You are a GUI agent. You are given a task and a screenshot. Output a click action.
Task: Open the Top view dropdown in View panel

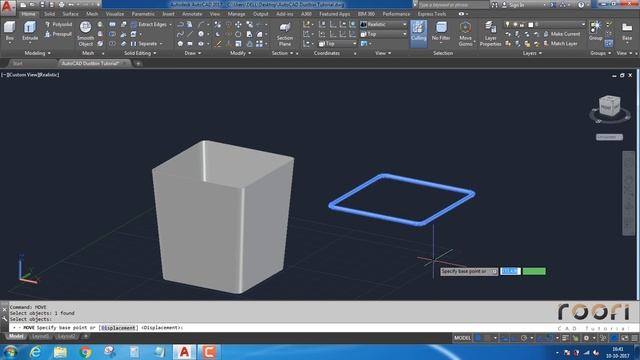coord(384,34)
